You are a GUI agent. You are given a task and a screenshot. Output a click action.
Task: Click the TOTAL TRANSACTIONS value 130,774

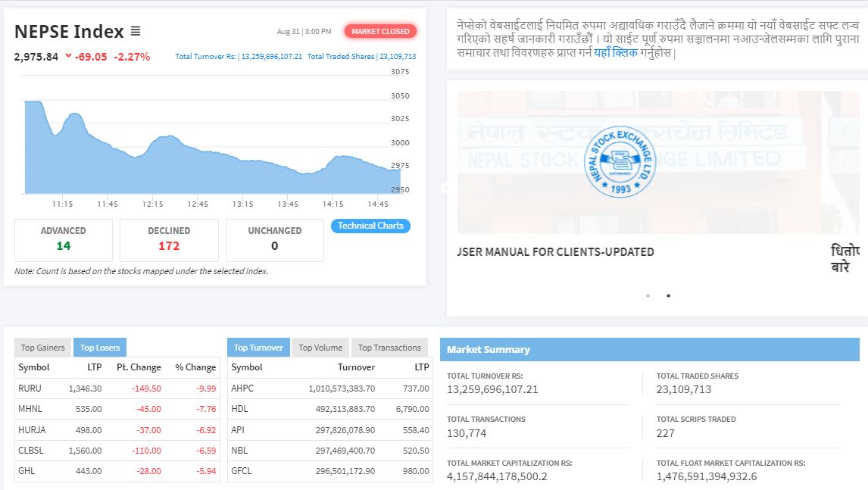[467, 433]
